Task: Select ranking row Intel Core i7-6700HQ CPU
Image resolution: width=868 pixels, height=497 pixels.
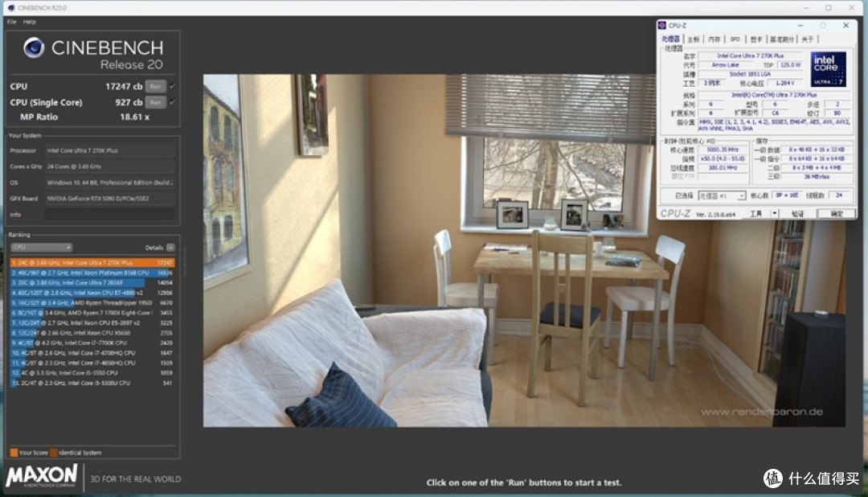Action: pos(92,352)
